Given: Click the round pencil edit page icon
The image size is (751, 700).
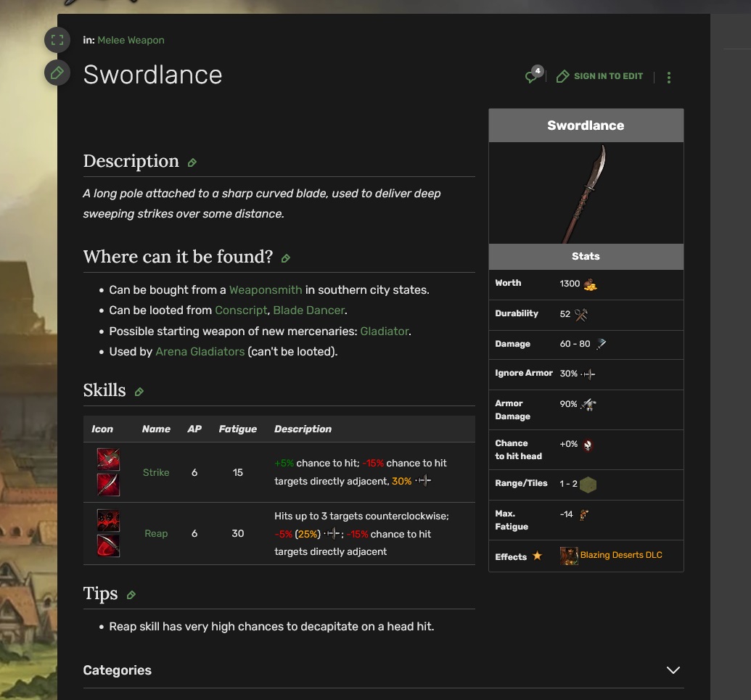Looking at the screenshot, I should click(57, 73).
